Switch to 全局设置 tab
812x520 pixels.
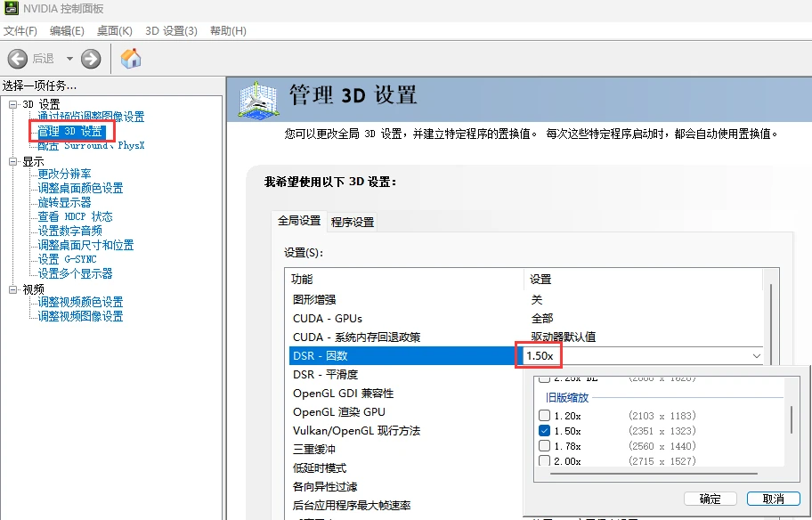pos(299,221)
